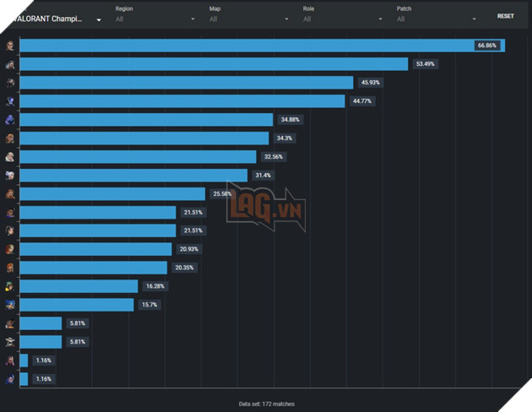Viewport: 532px width, 412px height.
Task: Click the agent icon beside the 34.88% bar
Action: 9,120
